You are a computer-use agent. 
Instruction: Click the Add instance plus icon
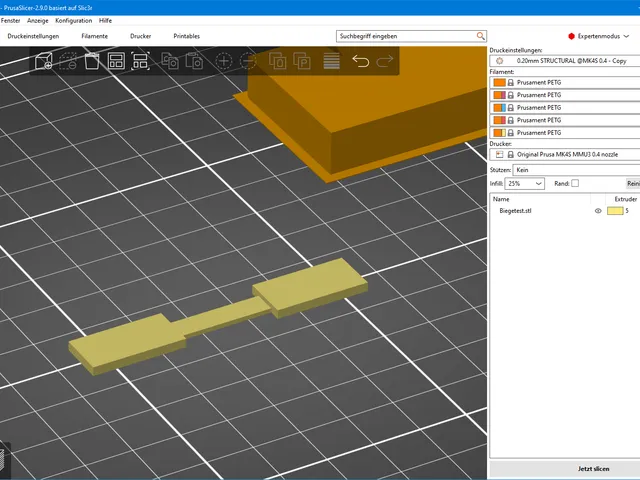[x=224, y=61]
